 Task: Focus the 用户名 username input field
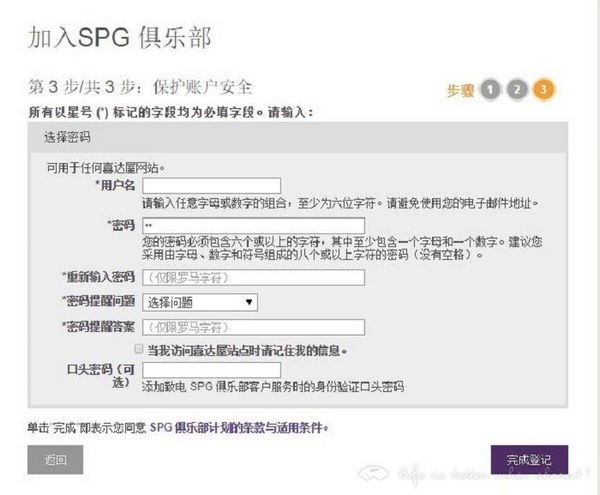(x=211, y=185)
